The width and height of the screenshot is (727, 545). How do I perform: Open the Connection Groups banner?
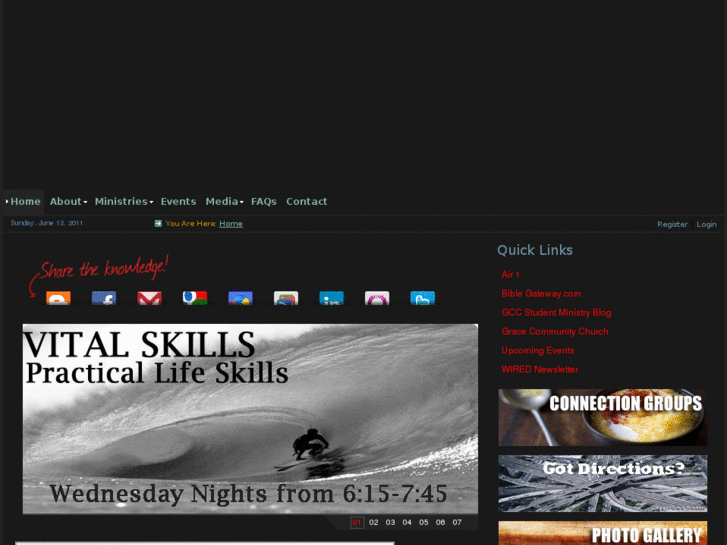point(603,417)
